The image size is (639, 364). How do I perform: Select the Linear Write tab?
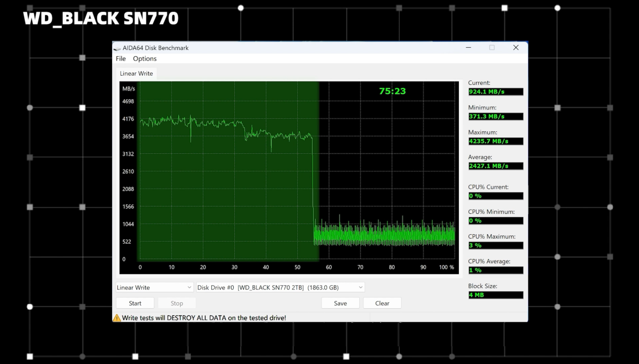tap(136, 73)
